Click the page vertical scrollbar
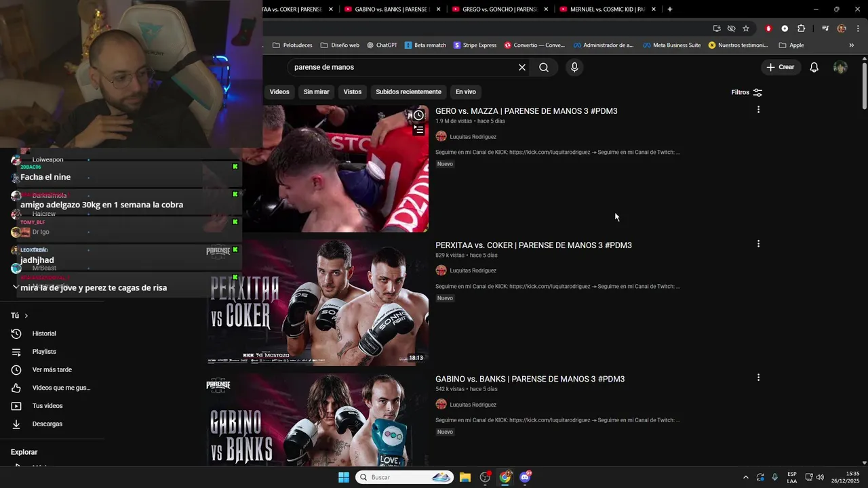This screenshot has height=488, width=868. click(x=864, y=85)
